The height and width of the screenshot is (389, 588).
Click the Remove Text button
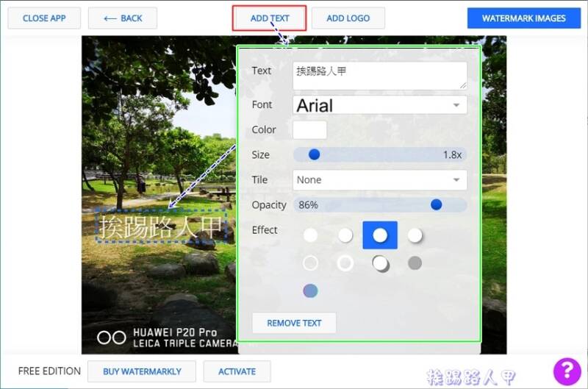294,323
